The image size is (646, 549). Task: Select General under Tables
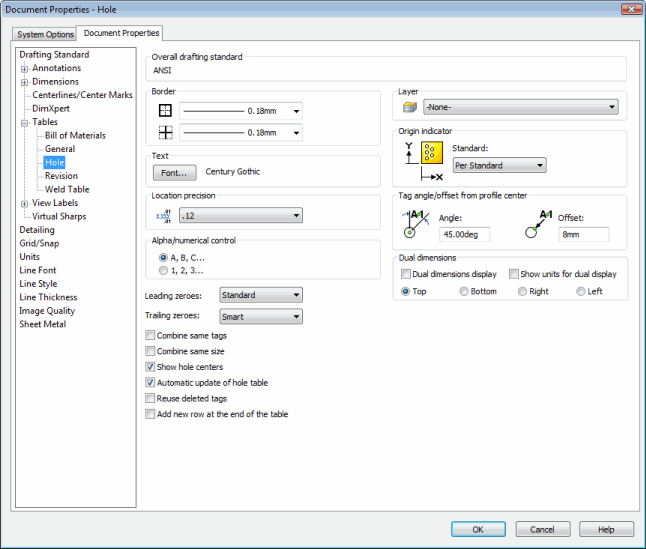pyautogui.click(x=60, y=149)
